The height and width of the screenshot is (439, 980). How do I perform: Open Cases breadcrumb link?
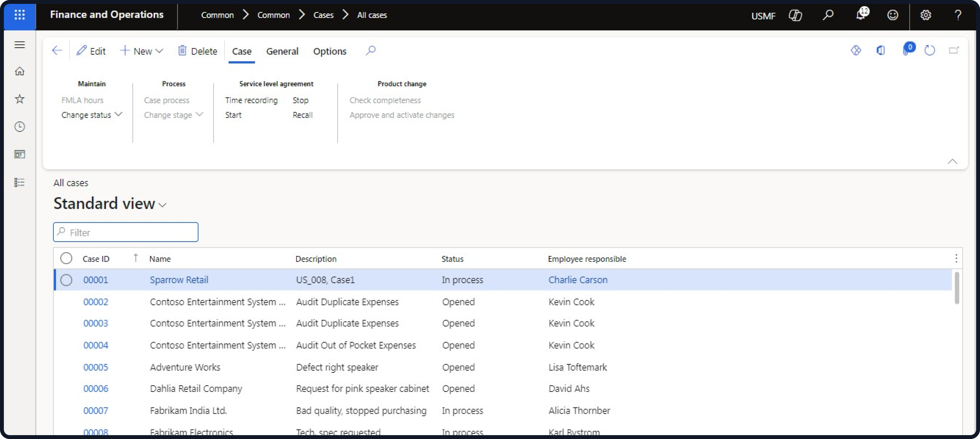323,15
